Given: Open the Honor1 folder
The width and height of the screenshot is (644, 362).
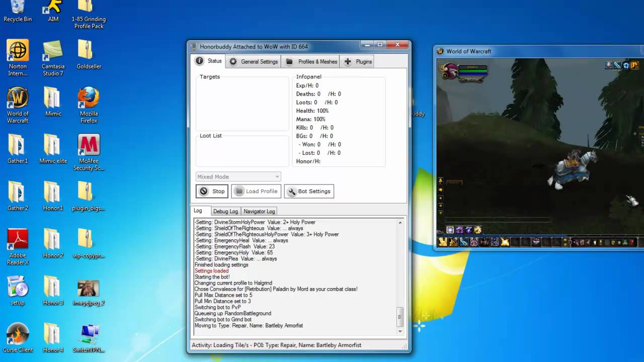Looking at the screenshot, I should [53, 197].
